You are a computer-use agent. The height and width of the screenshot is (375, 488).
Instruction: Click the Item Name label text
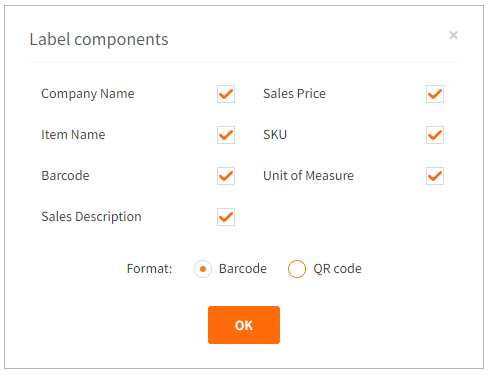[x=73, y=135]
